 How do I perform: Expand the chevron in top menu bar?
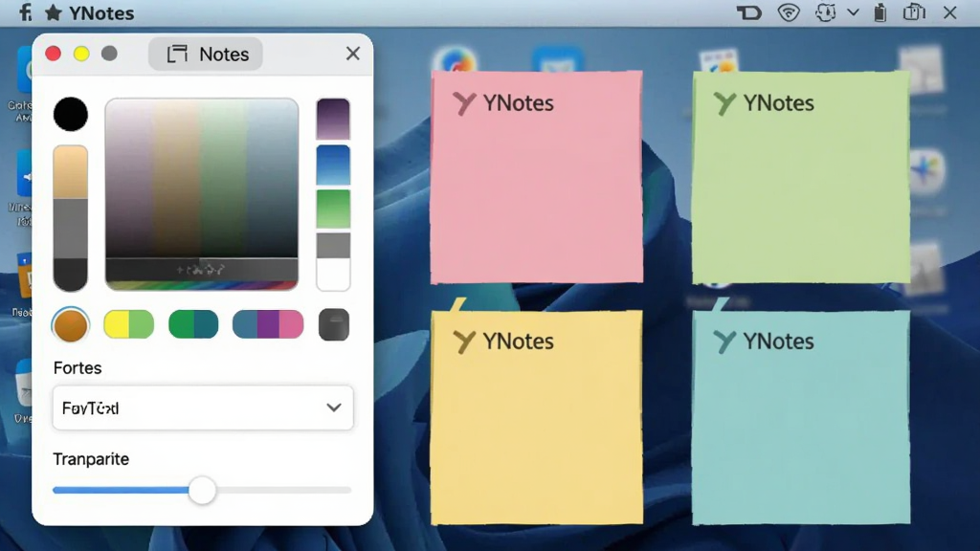[x=853, y=12]
